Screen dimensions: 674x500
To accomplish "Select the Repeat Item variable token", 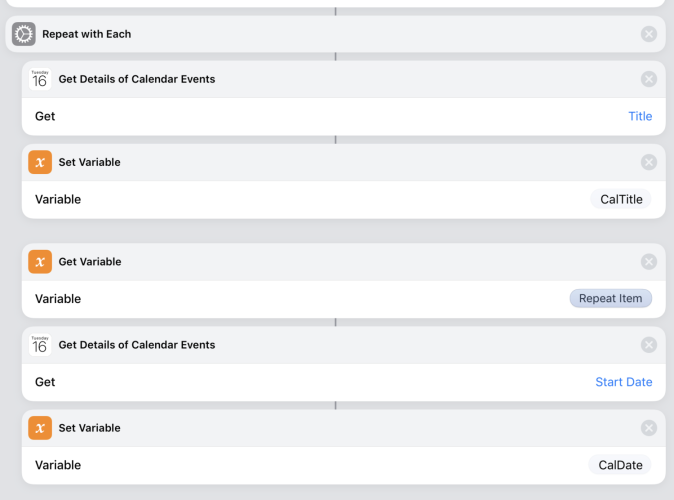I will [610, 298].
